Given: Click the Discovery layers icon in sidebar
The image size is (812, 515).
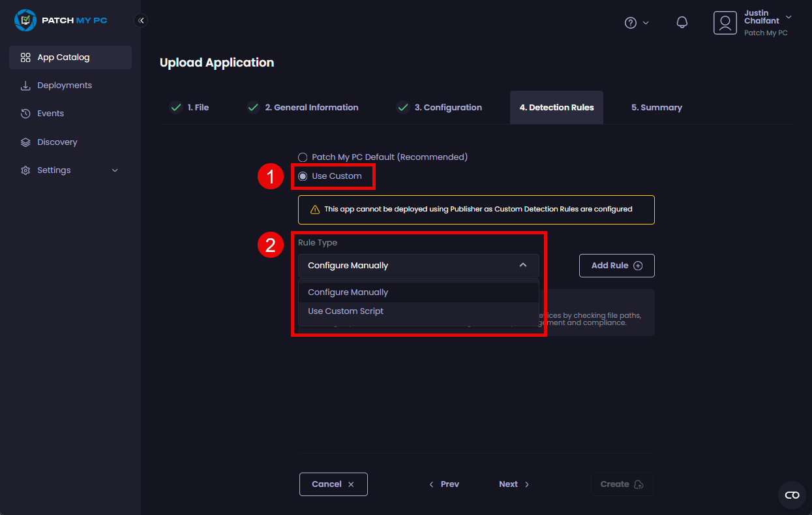Looking at the screenshot, I should (x=25, y=142).
